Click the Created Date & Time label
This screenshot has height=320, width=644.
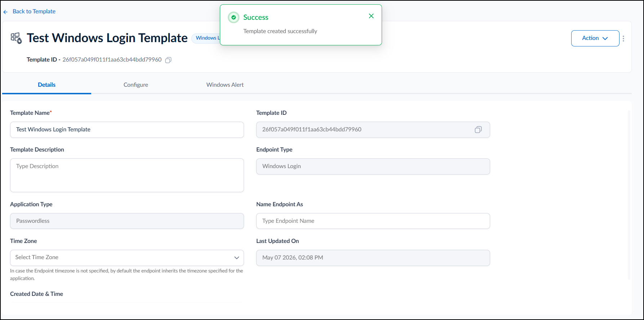click(36, 294)
